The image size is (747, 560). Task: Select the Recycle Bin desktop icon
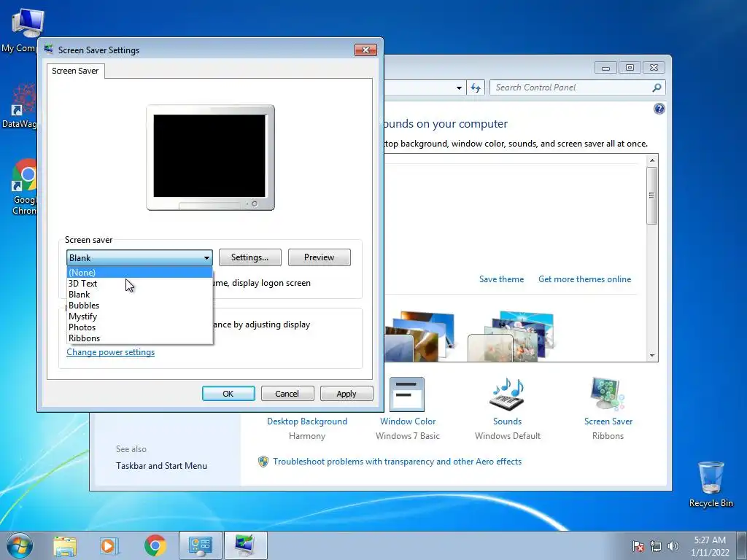(711, 484)
